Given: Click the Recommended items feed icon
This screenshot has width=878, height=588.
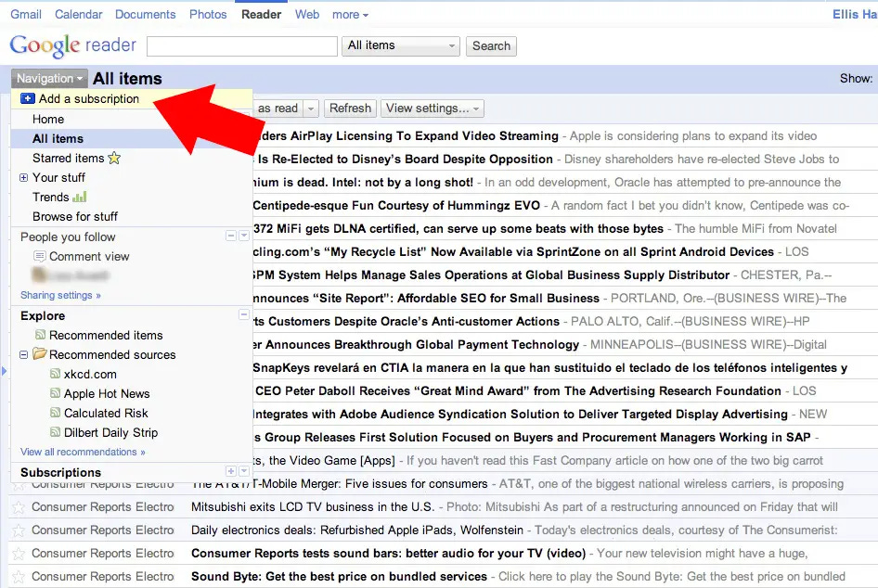Looking at the screenshot, I should click(40, 335).
